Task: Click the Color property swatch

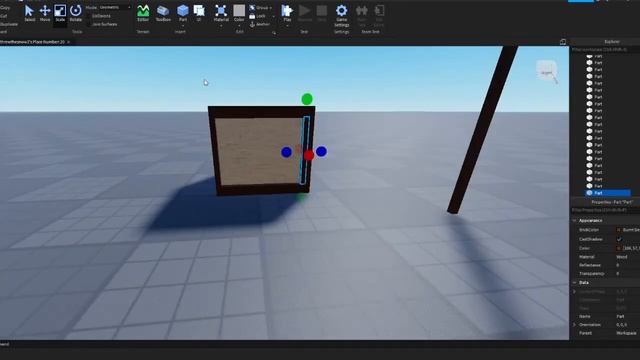Action: click(618, 248)
